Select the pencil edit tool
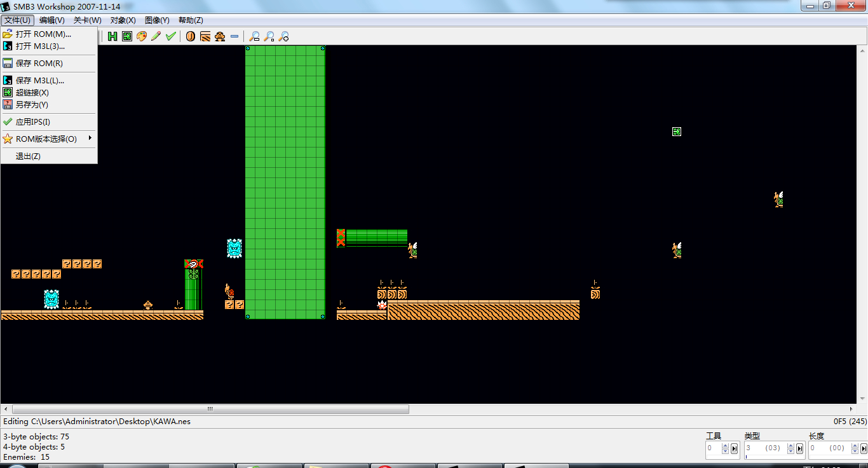The image size is (868, 468). tap(156, 36)
